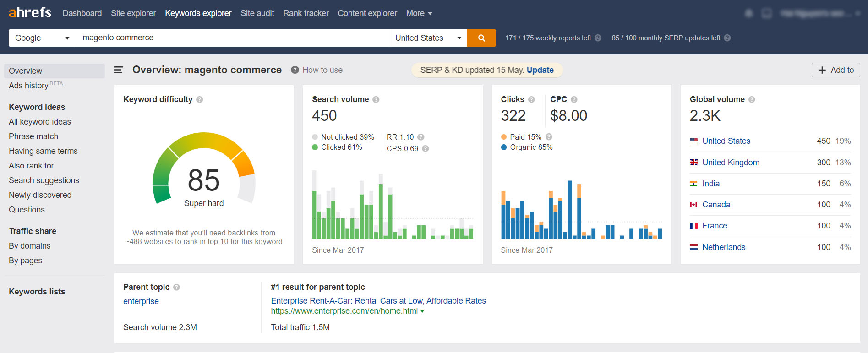Click the help icon next to How to use
868x353 pixels.
tap(295, 70)
